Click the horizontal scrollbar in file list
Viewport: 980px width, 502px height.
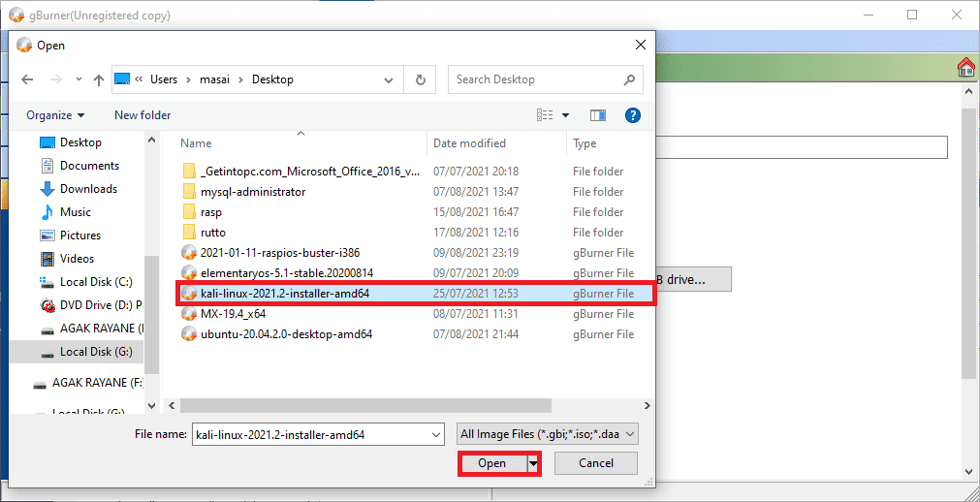click(x=365, y=406)
